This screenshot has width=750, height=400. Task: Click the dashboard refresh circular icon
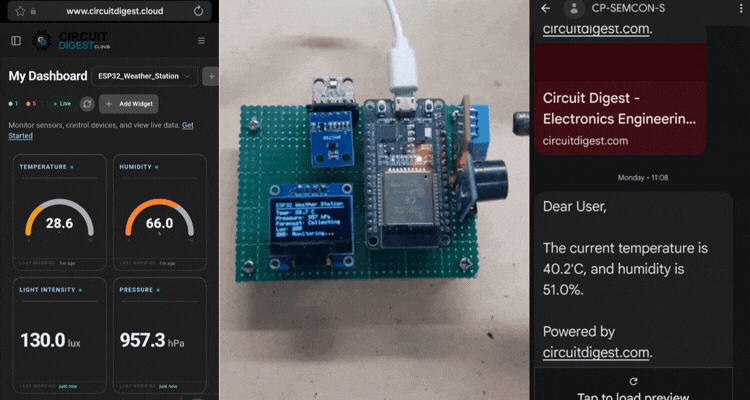tap(87, 104)
